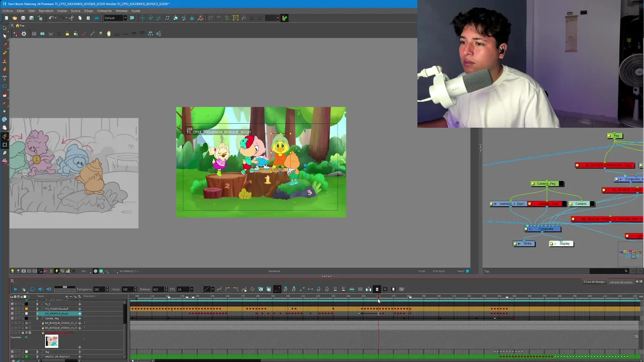Viewport: 644px width, 362px height.
Task: Open the Ventanas menu
Action: click(121, 11)
